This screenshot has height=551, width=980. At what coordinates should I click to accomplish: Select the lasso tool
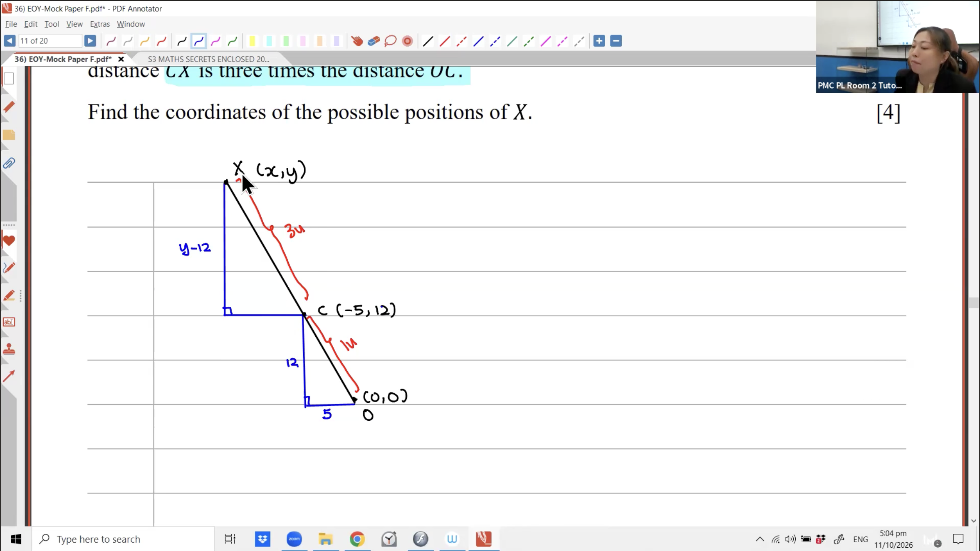(390, 41)
